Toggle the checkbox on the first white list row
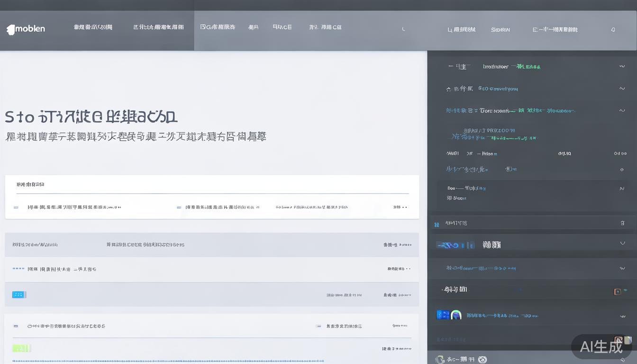Image resolution: width=637 pixels, height=364 pixels. 16,207
